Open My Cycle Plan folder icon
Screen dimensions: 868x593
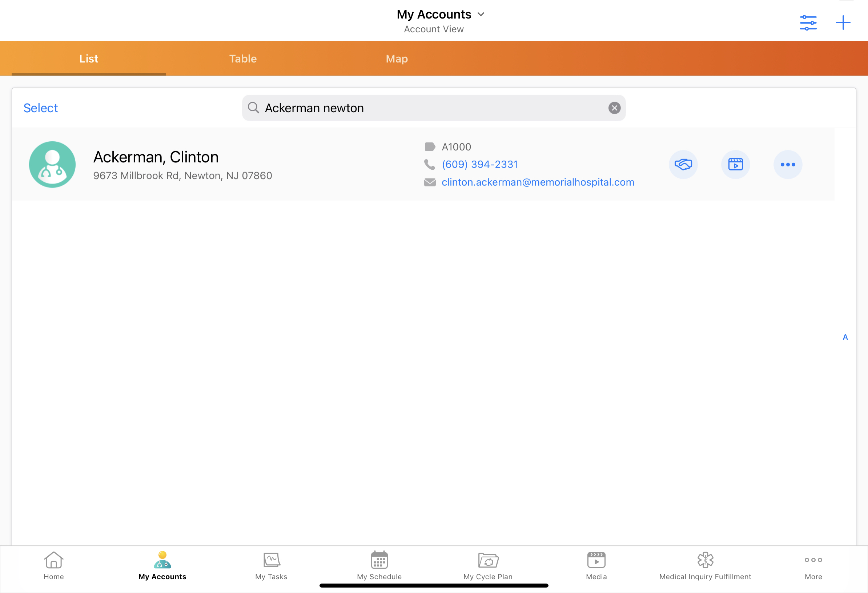point(488,565)
